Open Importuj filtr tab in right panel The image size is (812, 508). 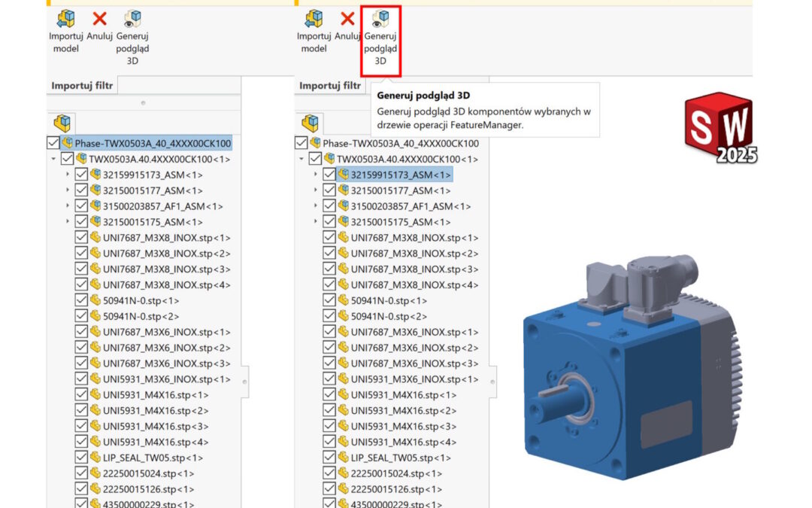click(330, 86)
